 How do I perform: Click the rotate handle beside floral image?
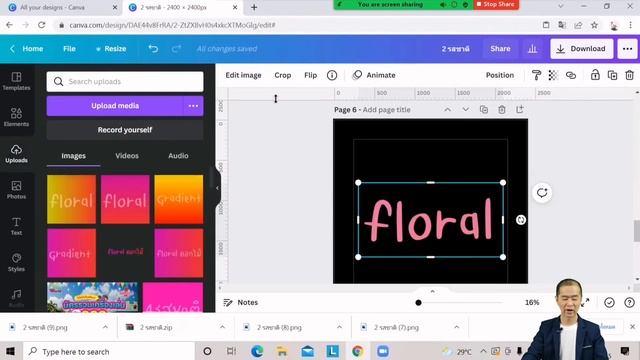click(x=521, y=220)
